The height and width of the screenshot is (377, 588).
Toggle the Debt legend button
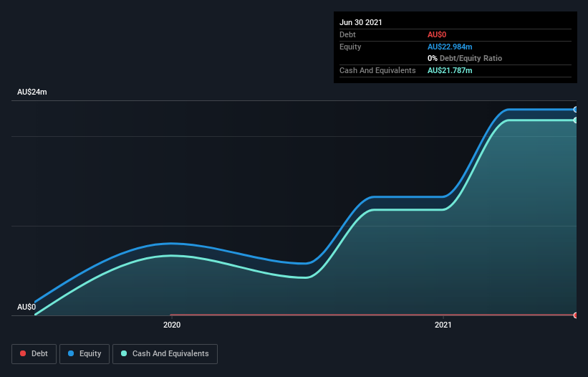point(34,354)
